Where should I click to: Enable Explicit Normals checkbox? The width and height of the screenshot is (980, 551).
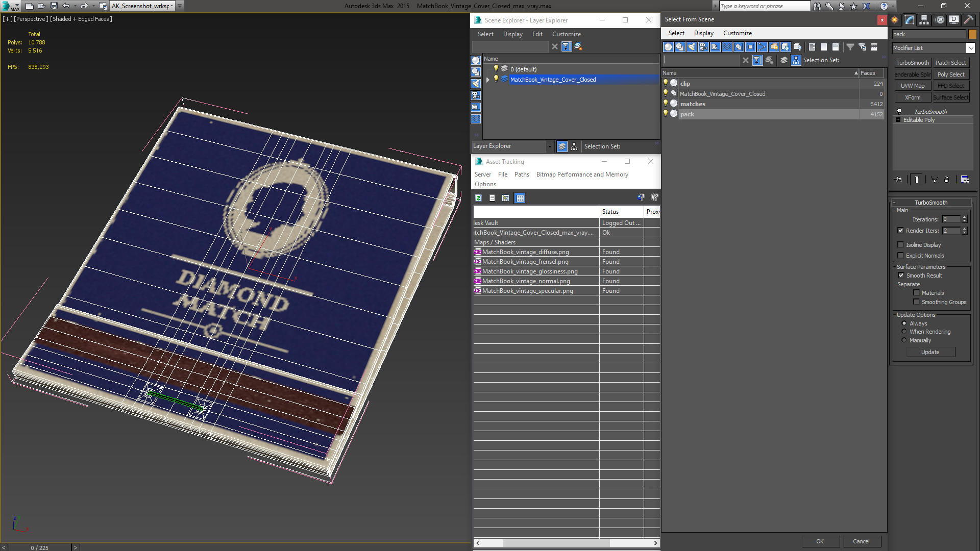(901, 256)
